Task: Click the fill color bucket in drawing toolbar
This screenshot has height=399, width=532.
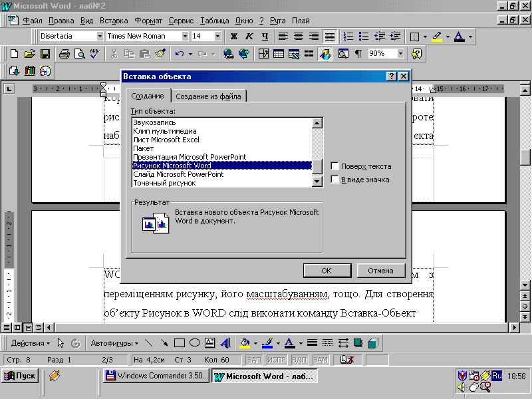Action: (x=245, y=343)
